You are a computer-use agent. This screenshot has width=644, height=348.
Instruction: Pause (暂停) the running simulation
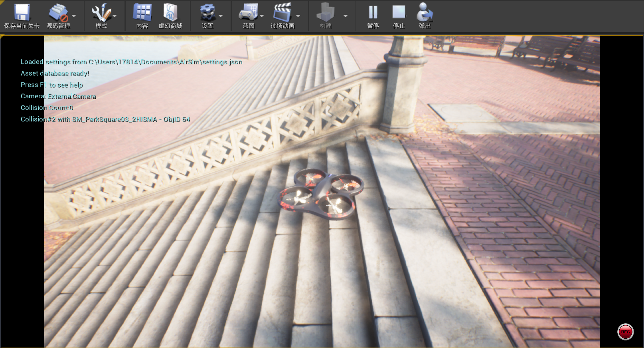(373, 13)
